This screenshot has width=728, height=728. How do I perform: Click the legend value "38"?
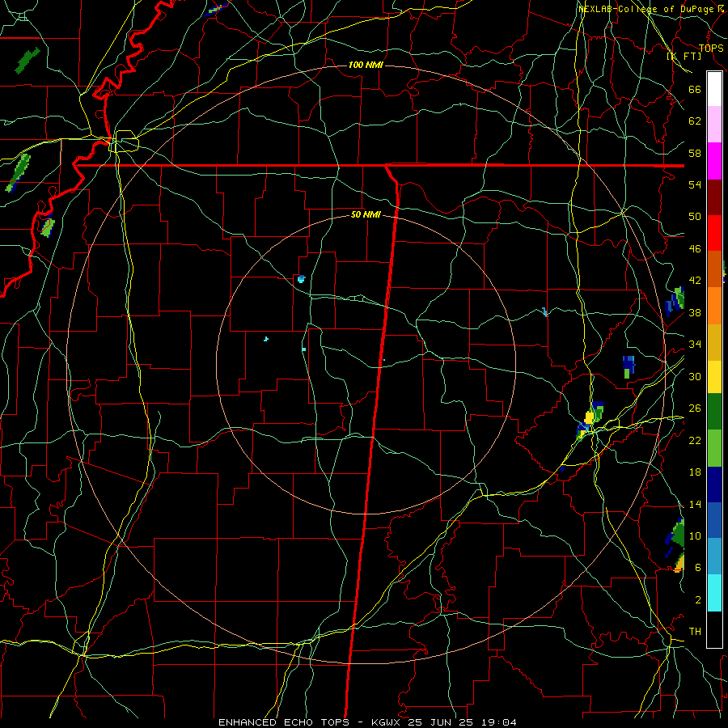coord(695,312)
